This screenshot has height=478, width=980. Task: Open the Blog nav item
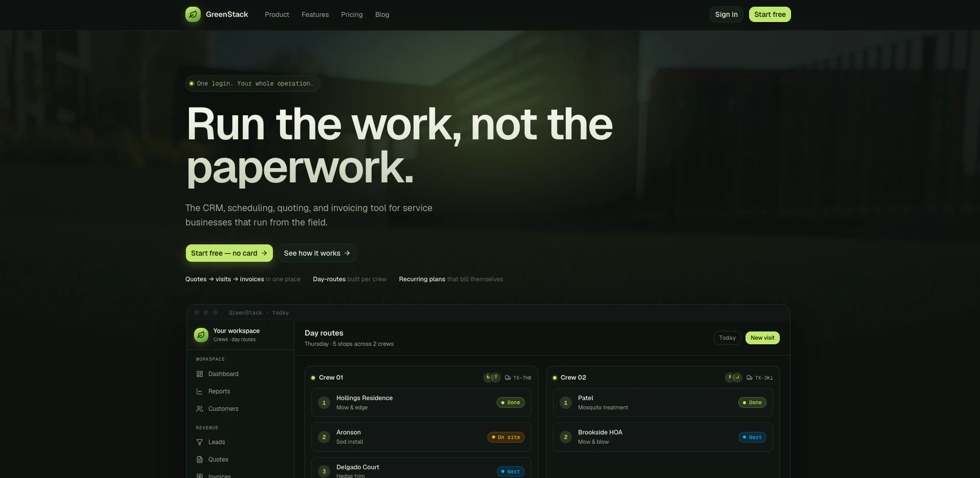(x=382, y=14)
